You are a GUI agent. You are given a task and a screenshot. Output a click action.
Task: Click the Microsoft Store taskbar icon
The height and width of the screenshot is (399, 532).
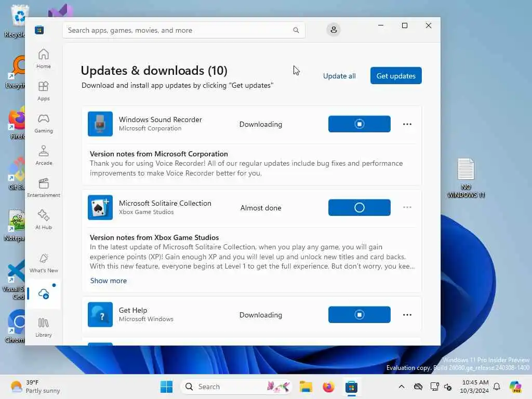(351, 387)
